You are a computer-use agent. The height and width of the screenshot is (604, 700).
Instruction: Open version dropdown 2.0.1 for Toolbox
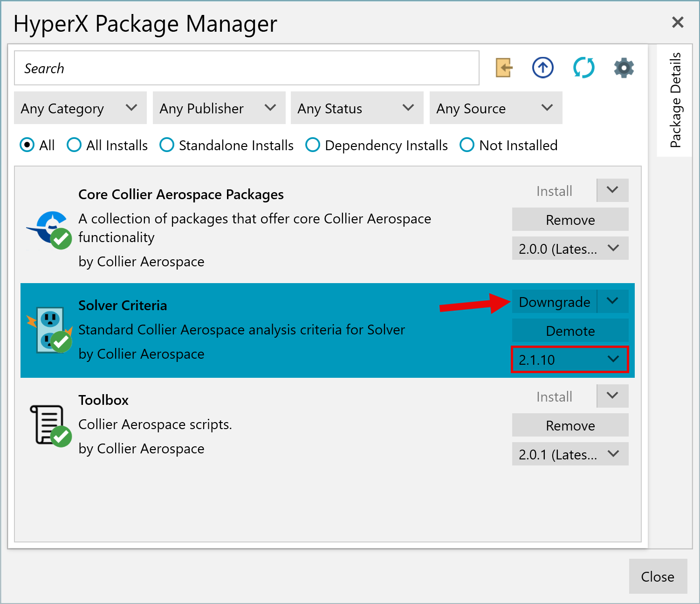(x=570, y=454)
